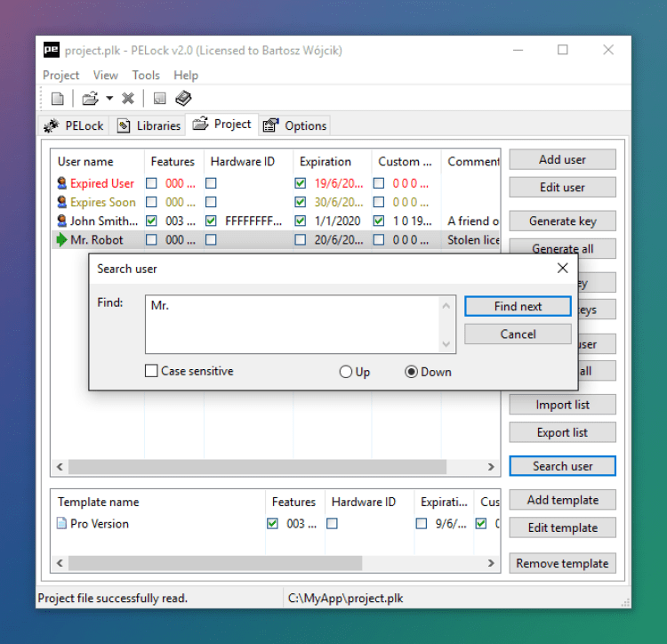
Task: Click the user list scroll-right arrow
Action: (491, 467)
